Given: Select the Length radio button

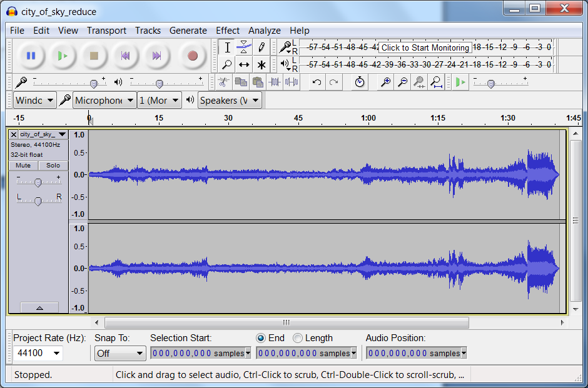Looking at the screenshot, I should (x=298, y=338).
